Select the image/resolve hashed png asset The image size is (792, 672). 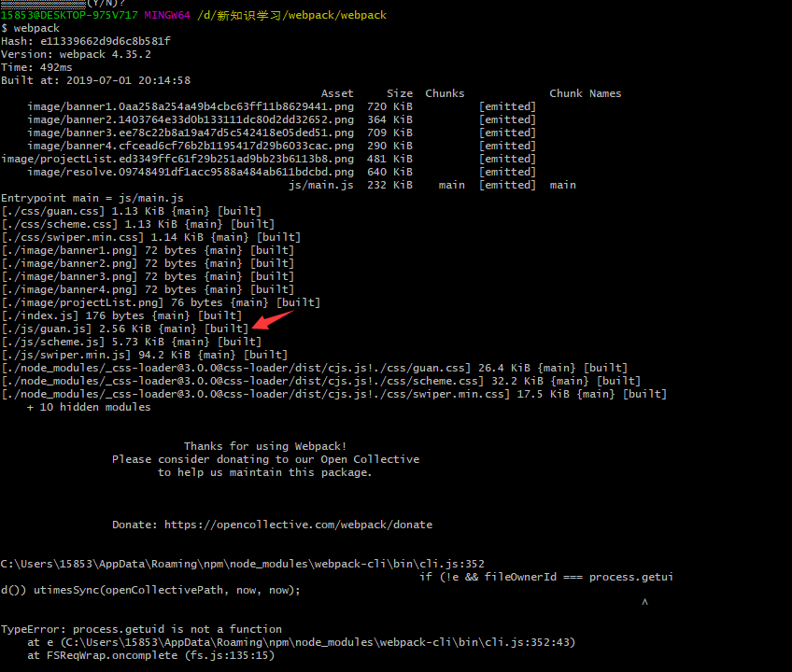[191, 172]
